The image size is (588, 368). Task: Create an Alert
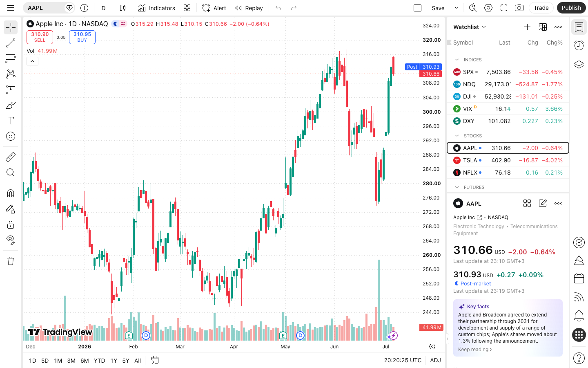[x=214, y=8]
